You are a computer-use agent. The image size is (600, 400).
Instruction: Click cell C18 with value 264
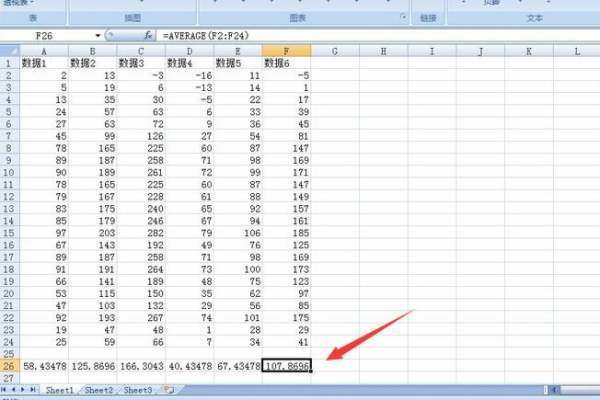pos(141,269)
